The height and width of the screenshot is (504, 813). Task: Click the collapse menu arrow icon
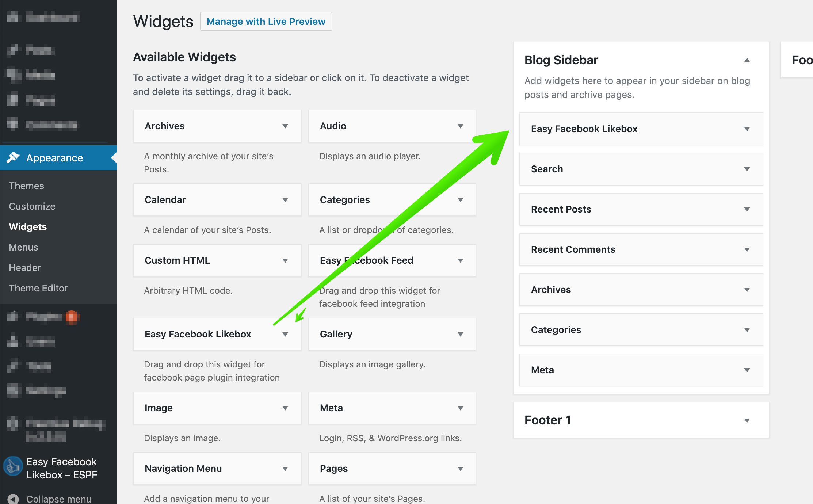point(13,498)
